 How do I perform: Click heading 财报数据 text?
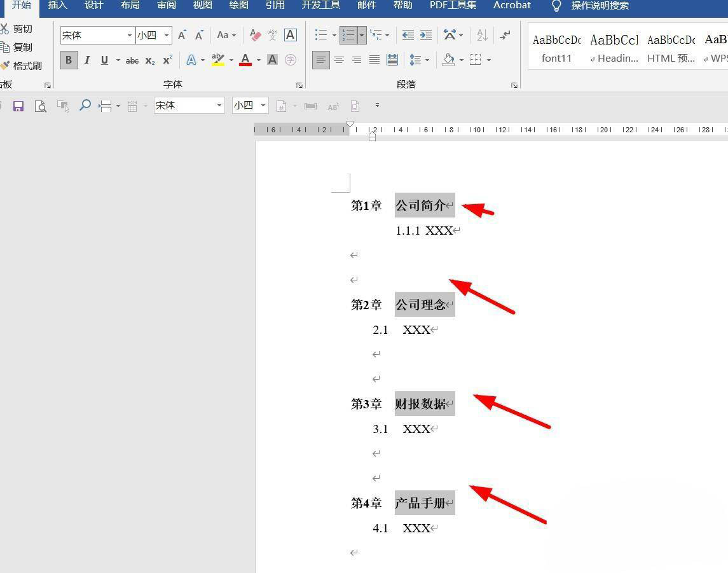pos(421,403)
